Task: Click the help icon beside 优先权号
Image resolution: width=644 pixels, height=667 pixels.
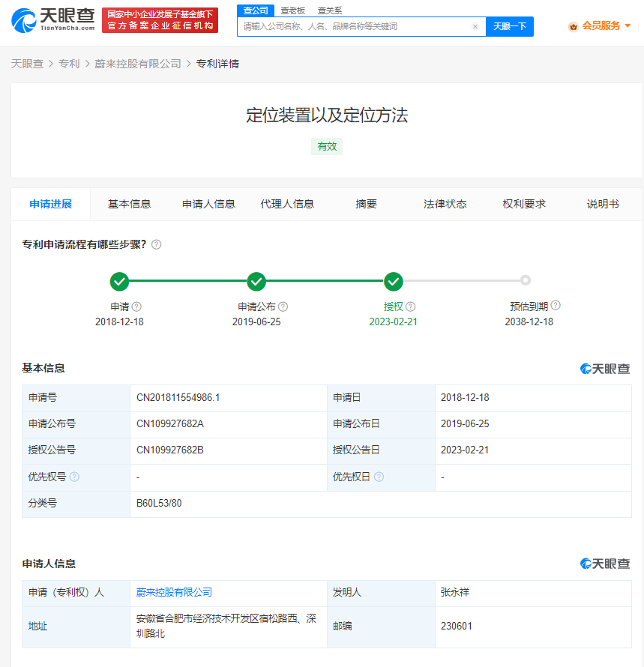Action: tap(74, 477)
